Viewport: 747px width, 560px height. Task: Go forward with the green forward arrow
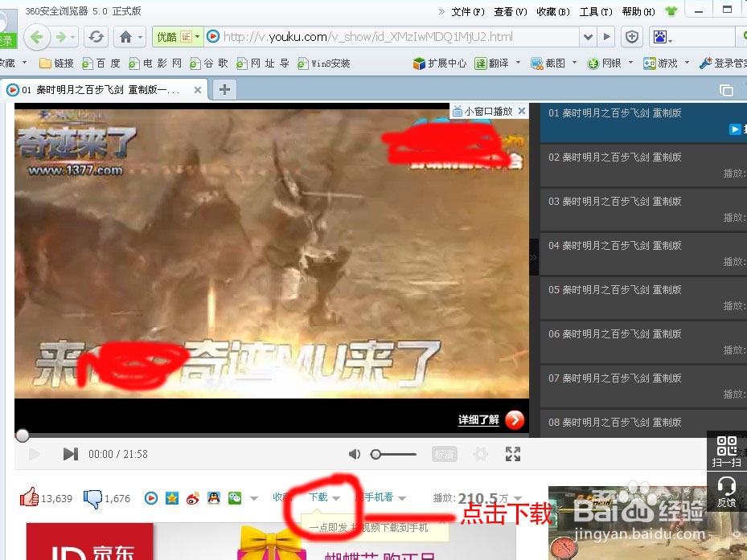pos(61,37)
